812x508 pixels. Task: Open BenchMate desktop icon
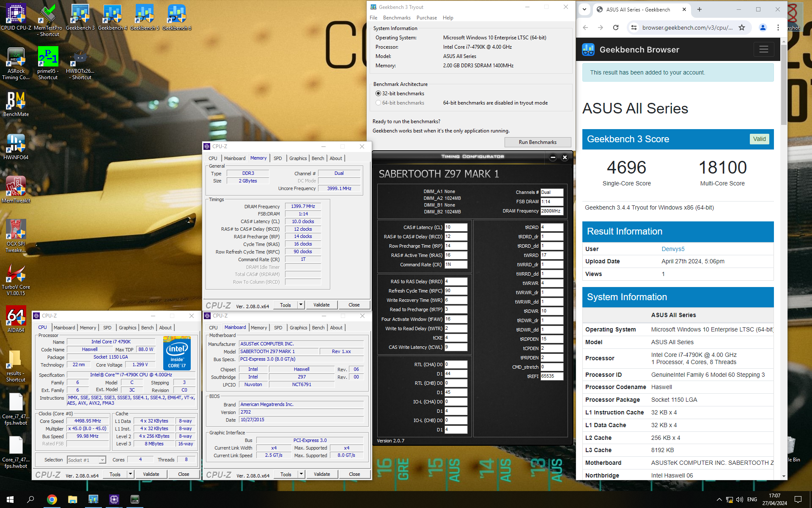pos(16,104)
